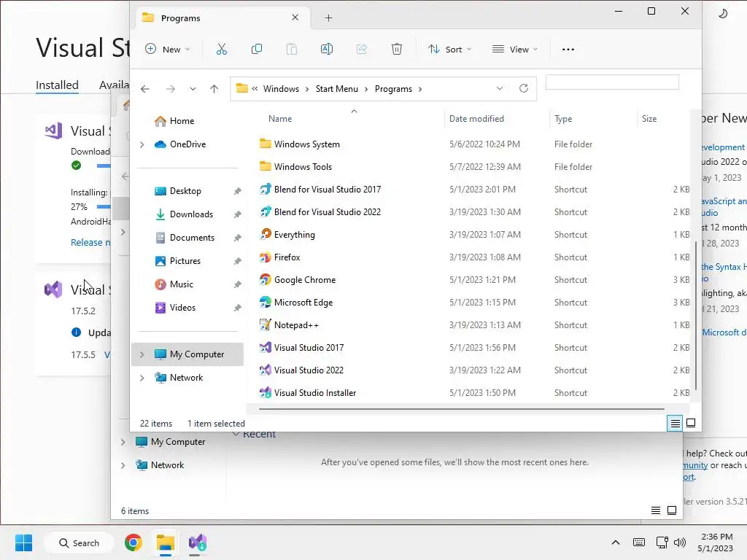The image size is (747, 560).
Task: Click the horizontal scrollbar of the file list
Action: point(461,408)
